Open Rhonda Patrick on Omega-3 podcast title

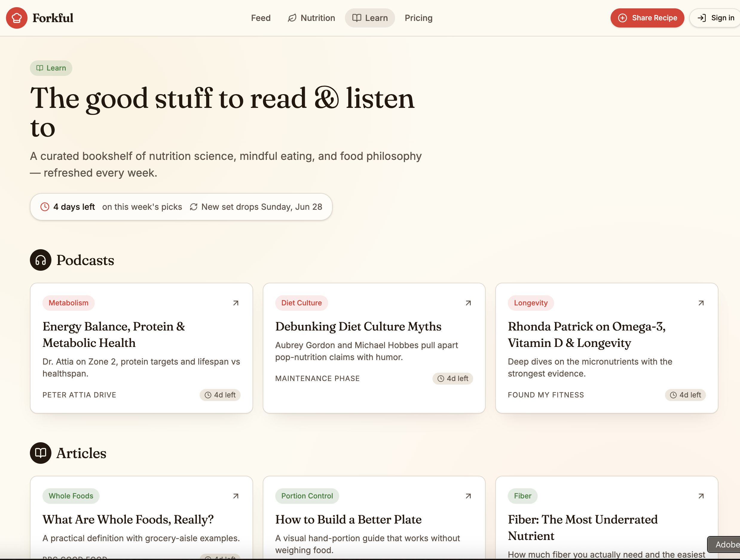coord(587,334)
